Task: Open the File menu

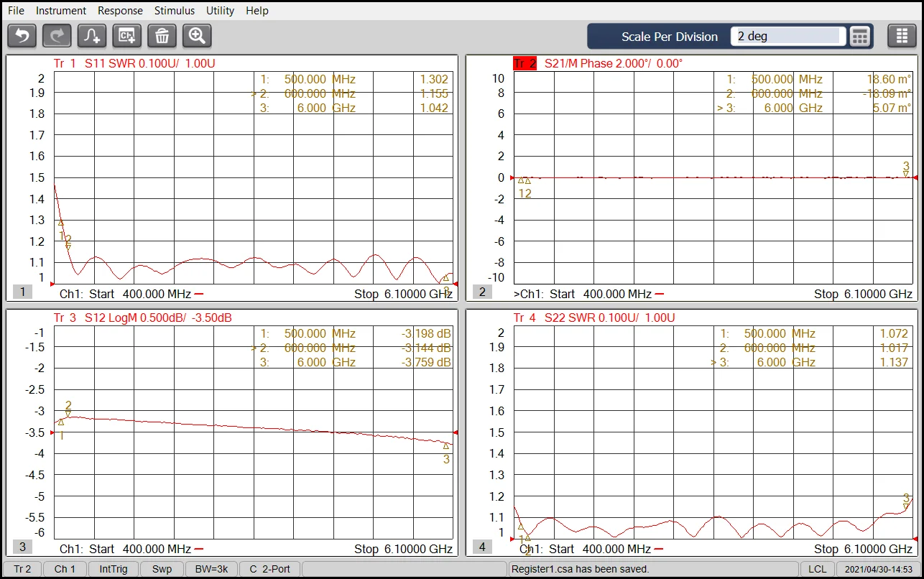Action: 15,10
